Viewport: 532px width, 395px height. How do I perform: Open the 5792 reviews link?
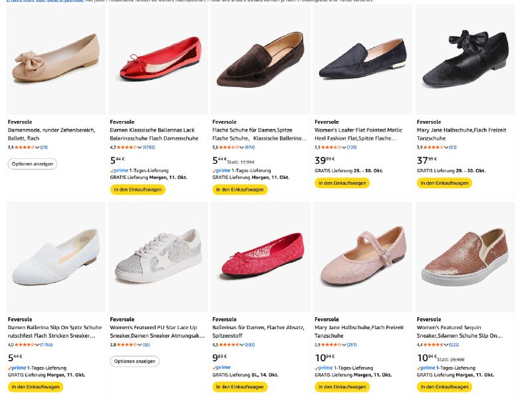click(149, 147)
